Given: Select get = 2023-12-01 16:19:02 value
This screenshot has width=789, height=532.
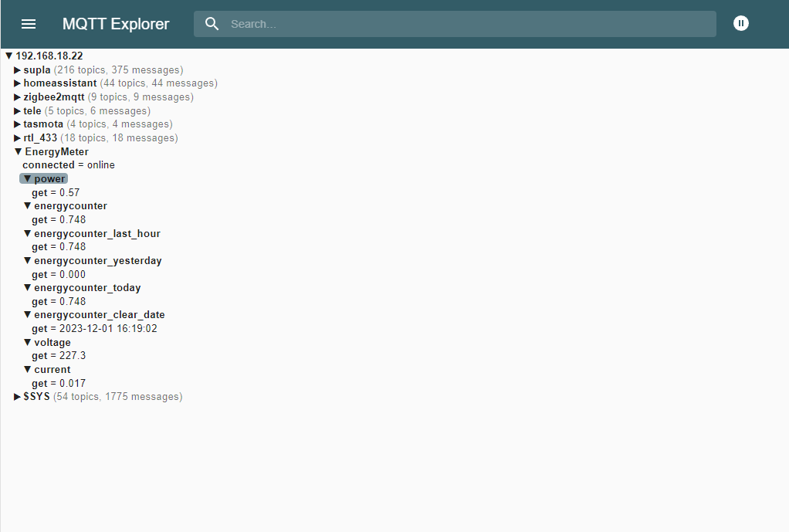Looking at the screenshot, I should pos(95,329).
